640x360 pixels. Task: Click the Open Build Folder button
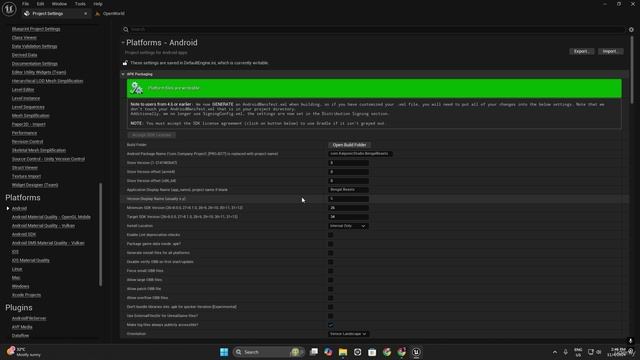point(349,145)
